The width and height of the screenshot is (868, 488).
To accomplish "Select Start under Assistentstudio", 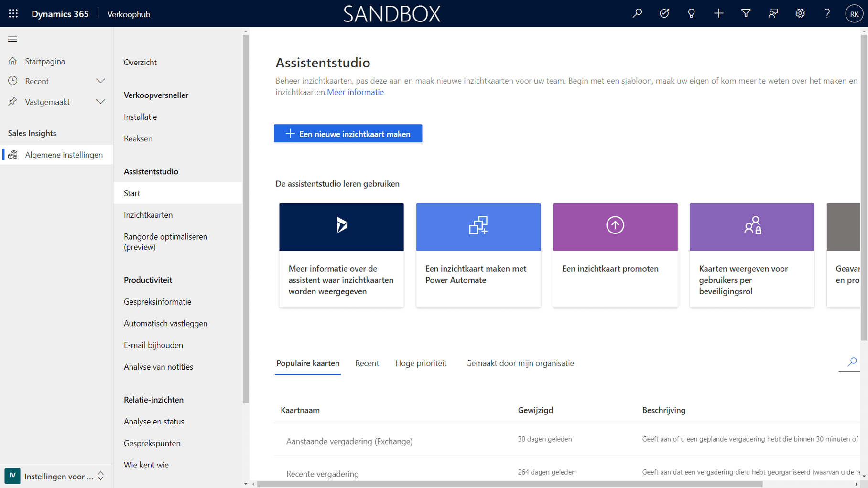I will (178, 193).
